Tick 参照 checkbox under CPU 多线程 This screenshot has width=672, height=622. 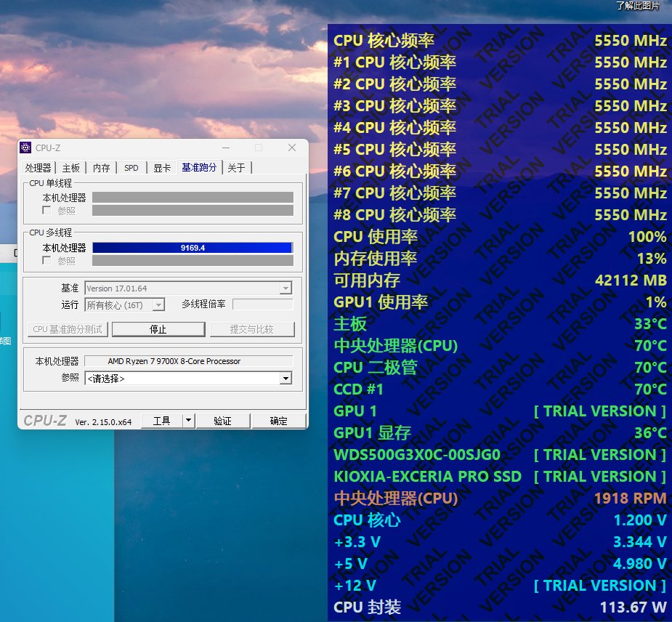pyautogui.click(x=46, y=260)
